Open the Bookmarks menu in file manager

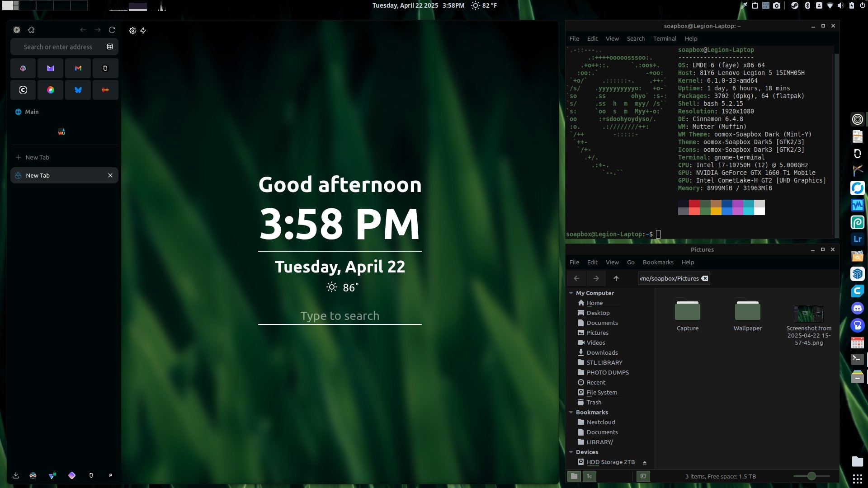(x=658, y=262)
